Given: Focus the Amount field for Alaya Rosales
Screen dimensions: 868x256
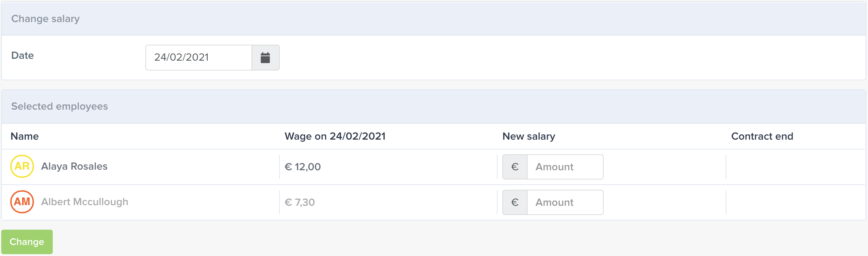Looking at the screenshot, I should [565, 167].
